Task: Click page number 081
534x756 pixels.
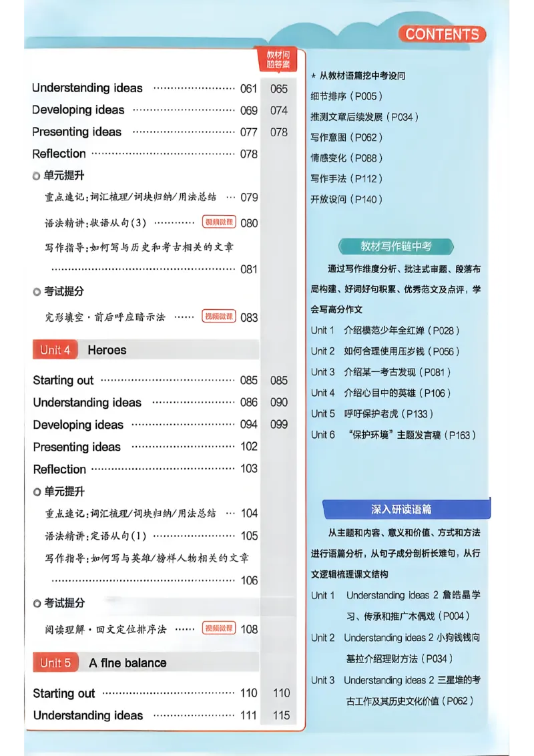Action: pos(249,269)
